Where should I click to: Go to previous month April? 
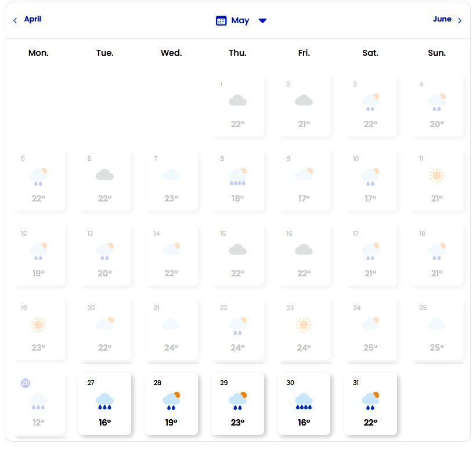(33, 19)
